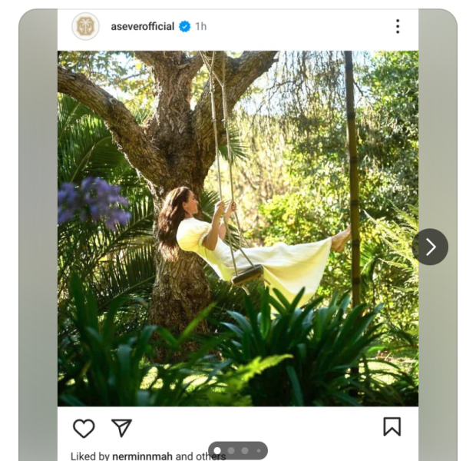Select the first carousel dot indicator
This screenshot has width=476, height=461.
(217, 451)
